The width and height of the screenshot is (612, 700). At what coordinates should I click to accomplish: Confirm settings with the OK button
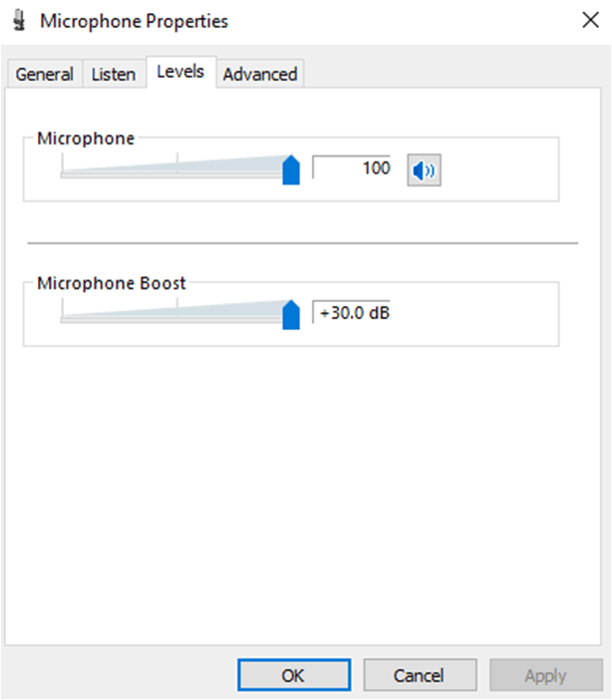[294, 675]
